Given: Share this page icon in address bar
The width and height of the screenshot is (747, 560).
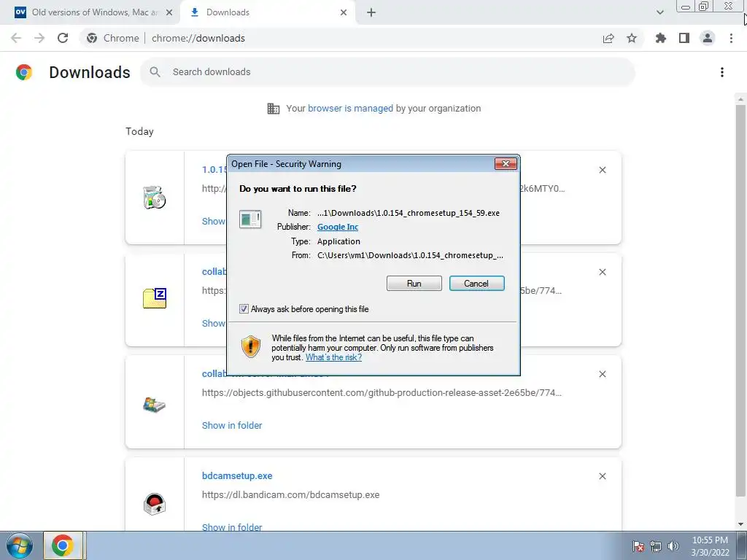Looking at the screenshot, I should click(608, 38).
